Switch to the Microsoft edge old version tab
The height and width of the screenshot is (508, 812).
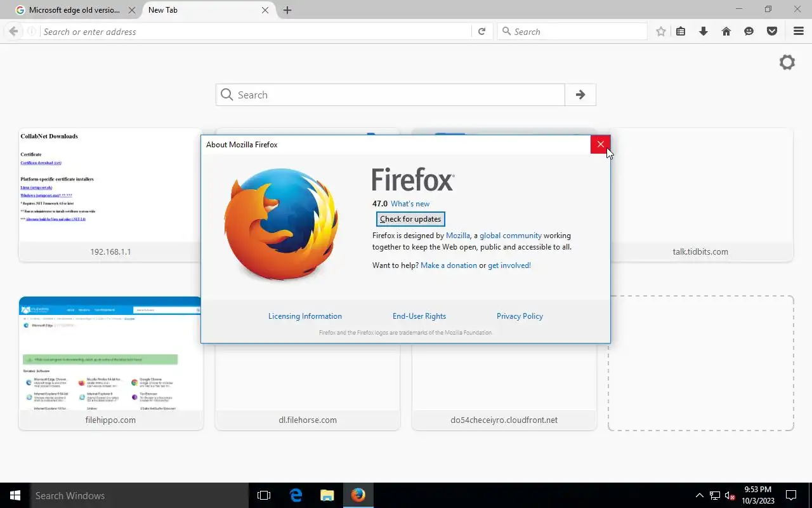click(74, 10)
